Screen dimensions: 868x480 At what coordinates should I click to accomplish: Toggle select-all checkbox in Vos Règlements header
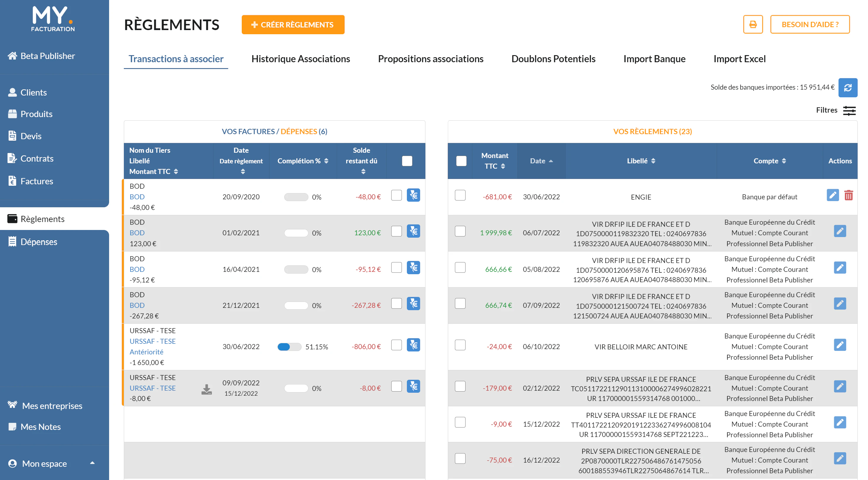coord(461,161)
